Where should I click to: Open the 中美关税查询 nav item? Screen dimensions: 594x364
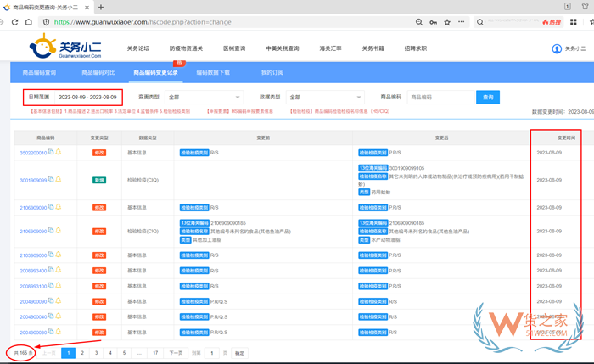point(283,48)
